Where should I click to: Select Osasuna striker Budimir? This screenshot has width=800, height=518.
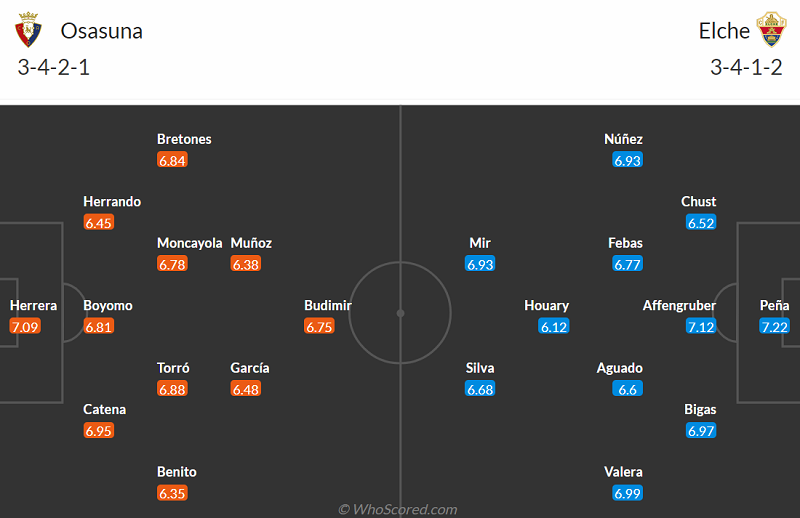coord(328,306)
